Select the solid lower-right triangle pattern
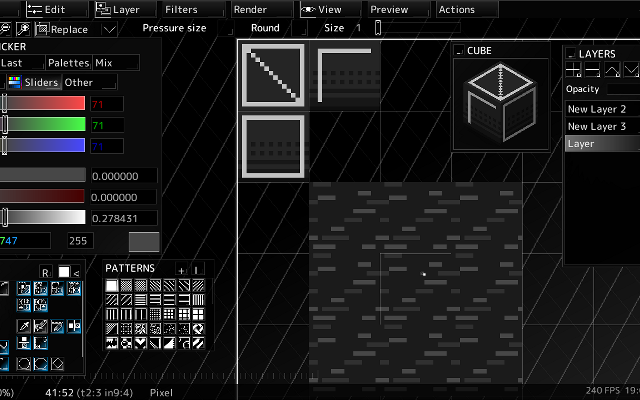The height and width of the screenshot is (400, 640). pyautogui.click(x=169, y=343)
